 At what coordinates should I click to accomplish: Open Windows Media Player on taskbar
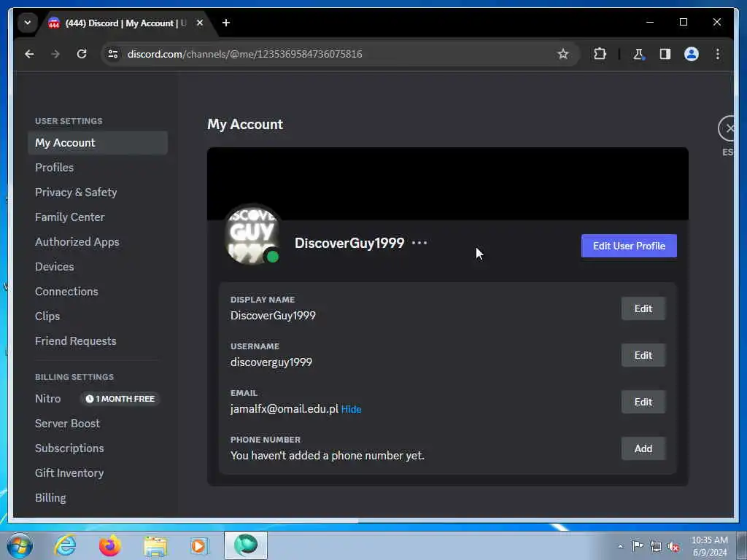coord(198,545)
